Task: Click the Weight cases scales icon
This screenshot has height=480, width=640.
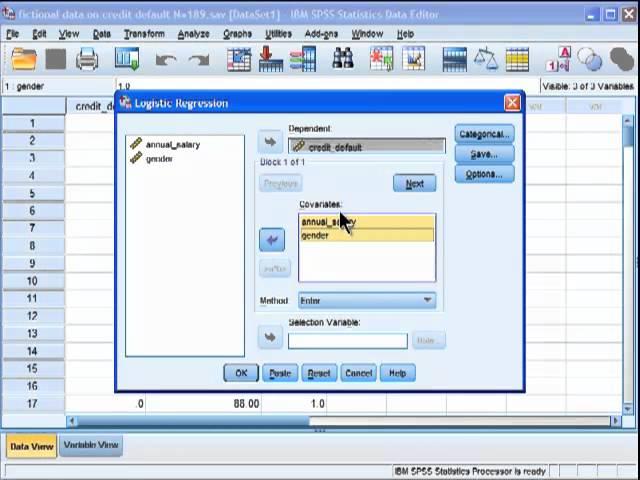Action: [x=486, y=59]
